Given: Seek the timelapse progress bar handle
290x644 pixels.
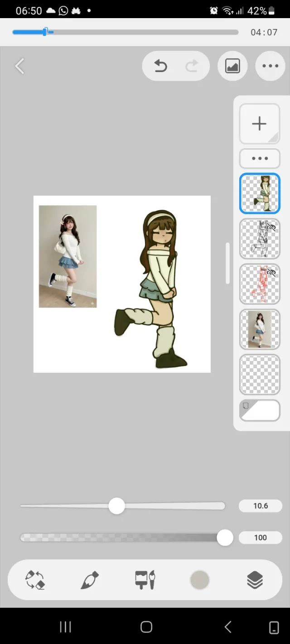Looking at the screenshot, I should 45,32.
